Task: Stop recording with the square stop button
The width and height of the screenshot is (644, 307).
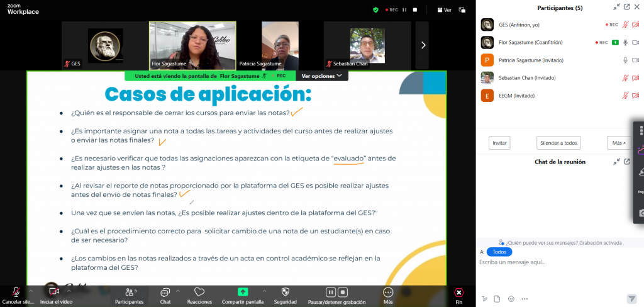Action: 343,292
